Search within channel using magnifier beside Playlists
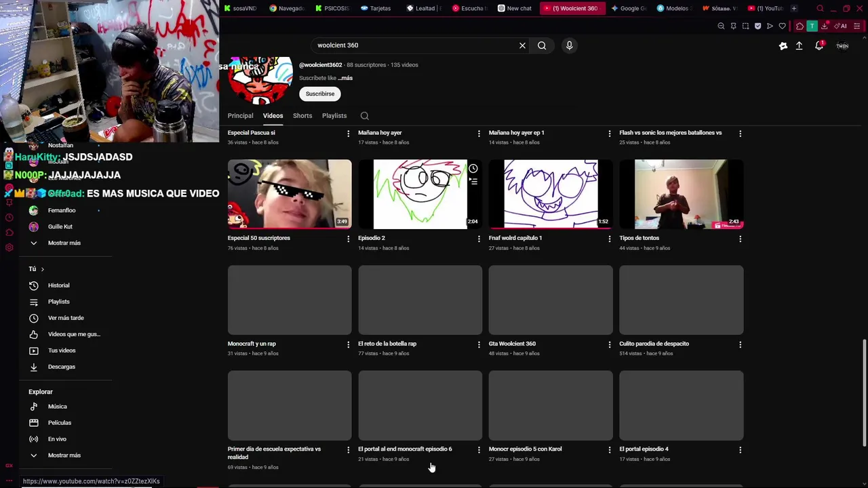Screen dimensions: 868x488 (x=364, y=116)
